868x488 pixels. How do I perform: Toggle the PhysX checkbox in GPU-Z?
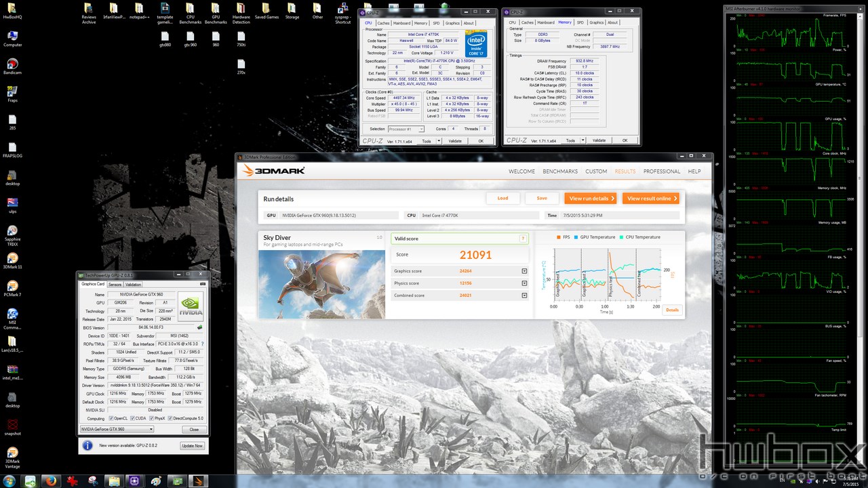(150, 418)
